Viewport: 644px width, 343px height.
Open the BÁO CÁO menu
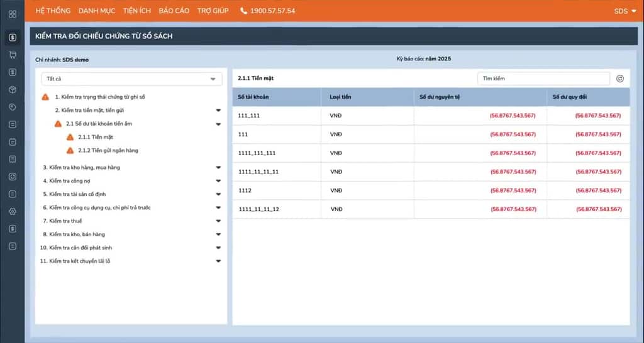point(174,11)
